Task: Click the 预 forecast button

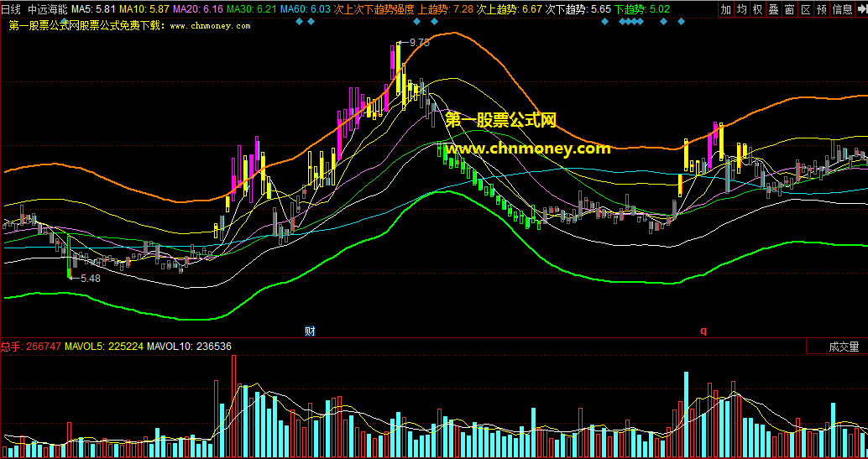Action: 822,9
